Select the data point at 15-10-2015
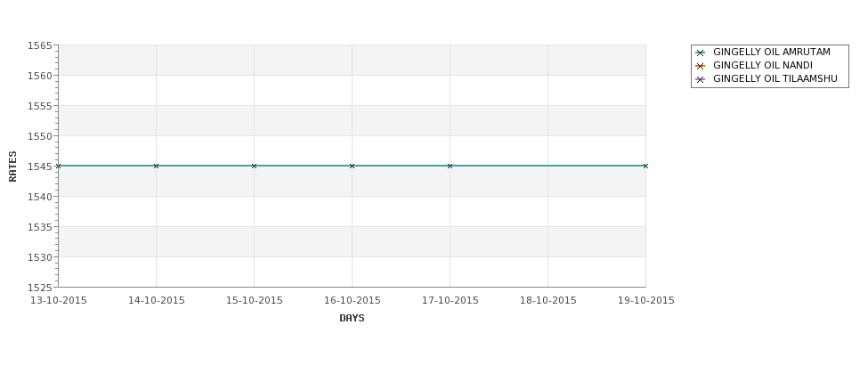Screen dimensions: 868x382 [254, 166]
